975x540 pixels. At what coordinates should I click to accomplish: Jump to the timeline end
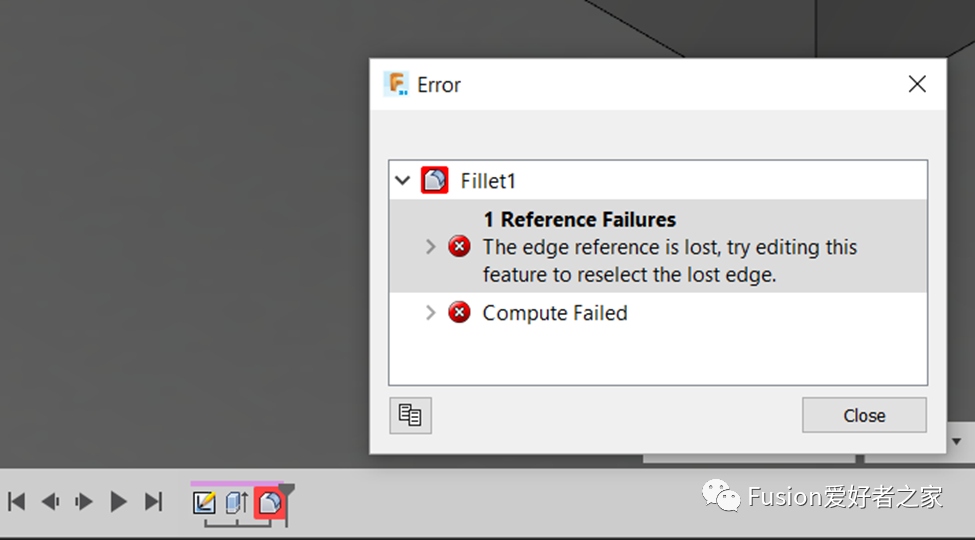[153, 502]
